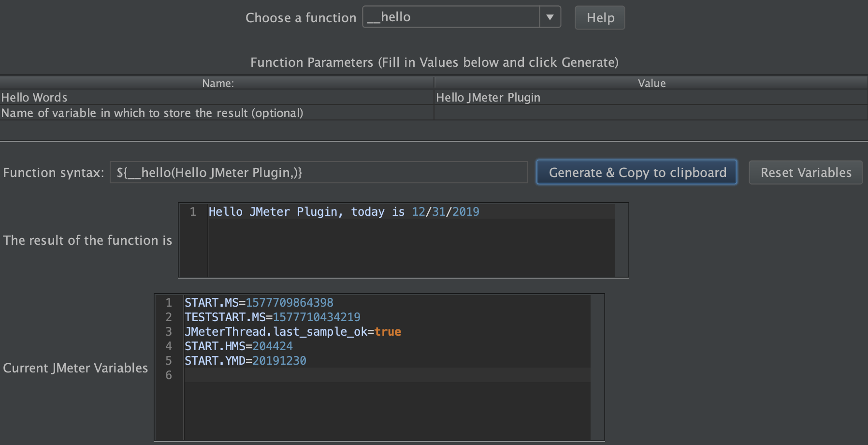Viewport: 868px width, 445px height.
Task: Click the 'Choose a function' label
Action: point(301,18)
